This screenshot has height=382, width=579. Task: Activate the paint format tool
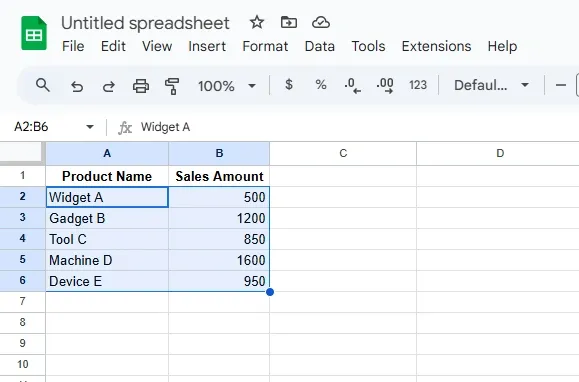[172, 86]
